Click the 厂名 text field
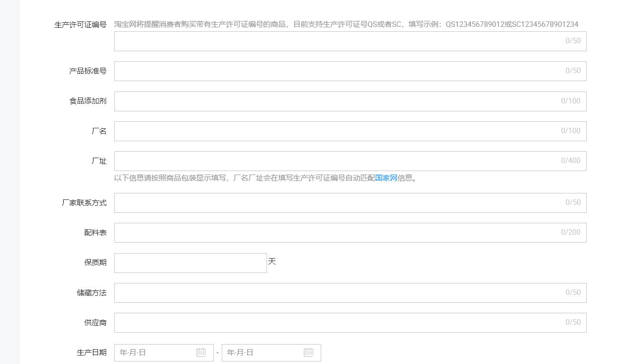Viewport: 626px width, 364px height. coord(338,131)
